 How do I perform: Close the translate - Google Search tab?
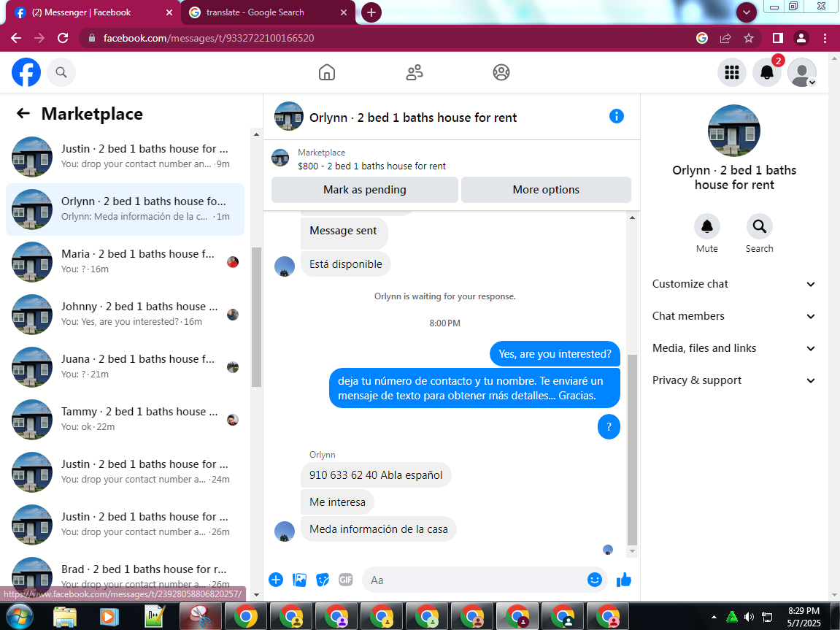[x=344, y=12]
